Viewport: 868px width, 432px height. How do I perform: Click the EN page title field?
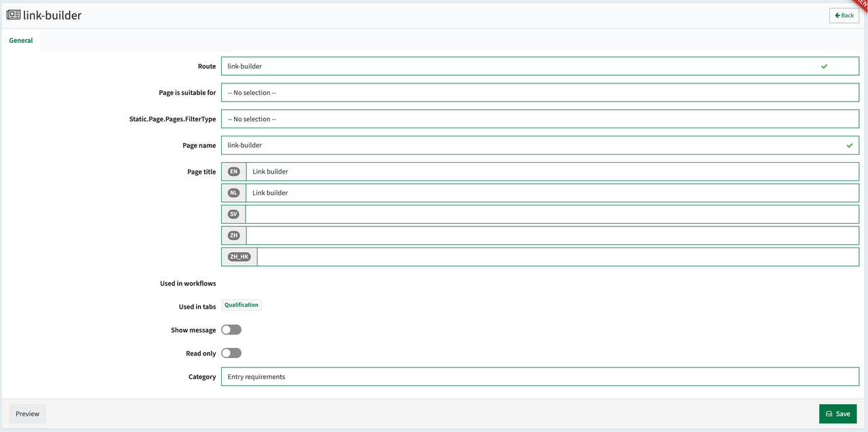pos(552,172)
